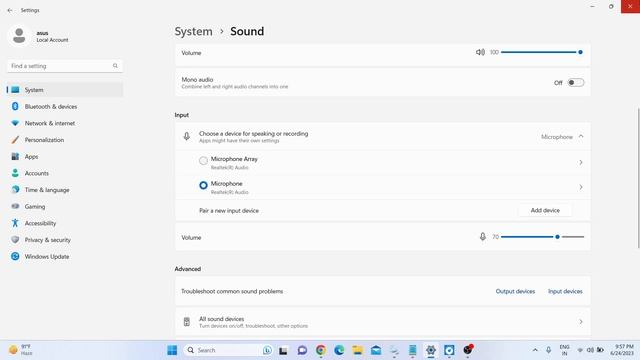
Task: Toggle the Mono audio switch
Action: point(576,82)
